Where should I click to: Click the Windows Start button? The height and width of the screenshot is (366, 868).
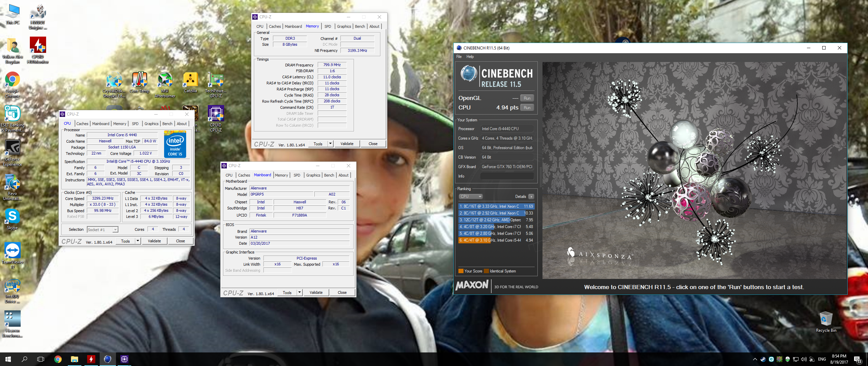point(8,359)
